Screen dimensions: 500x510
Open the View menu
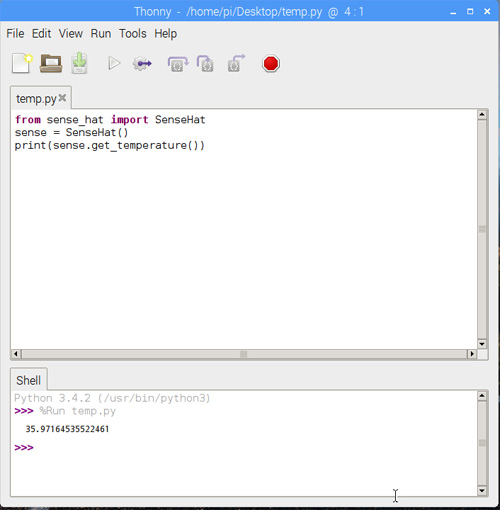[x=71, y=34]
